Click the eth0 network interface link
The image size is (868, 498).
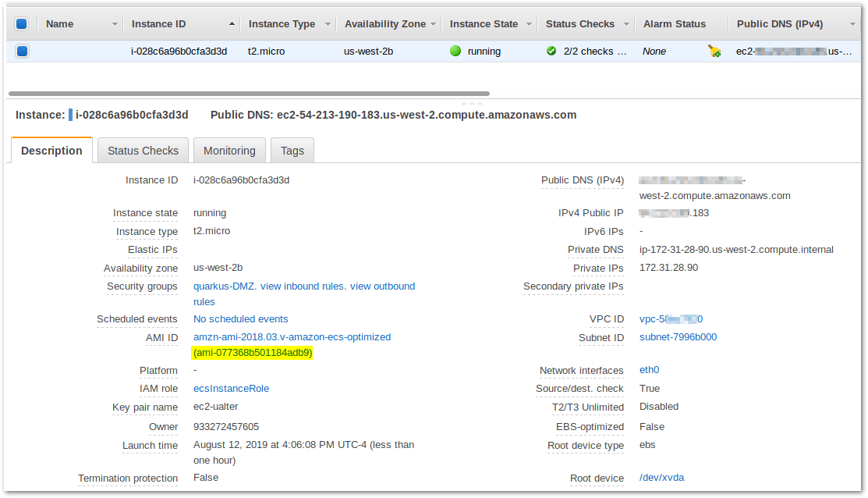tap(650, 370)
